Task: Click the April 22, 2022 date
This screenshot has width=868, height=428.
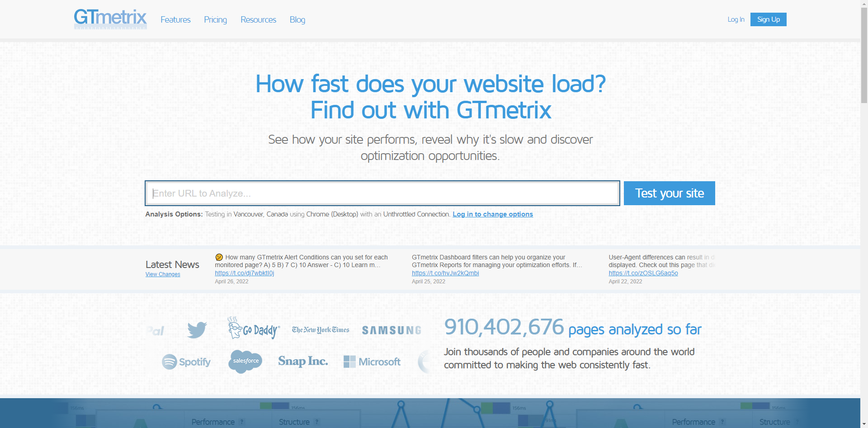Action: (625, 282)
